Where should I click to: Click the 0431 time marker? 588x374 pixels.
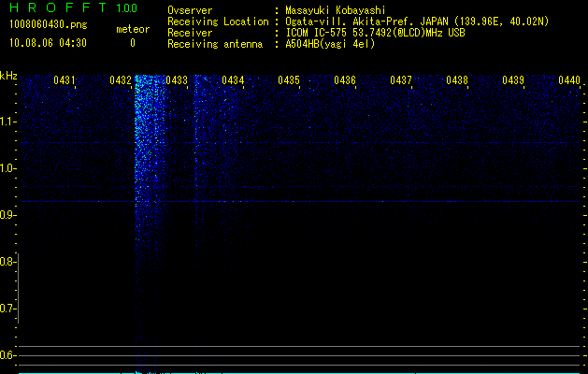tap(65, 80)
